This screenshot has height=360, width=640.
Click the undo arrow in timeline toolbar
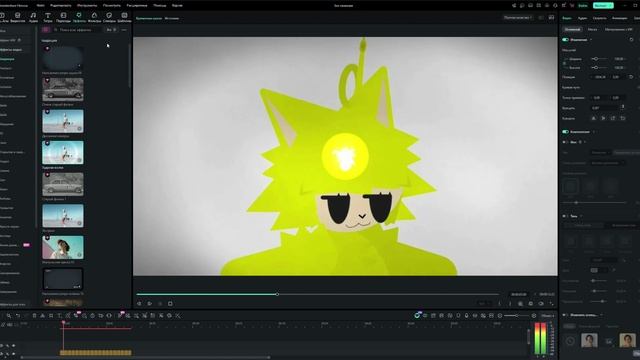click(x=18, y=316)
